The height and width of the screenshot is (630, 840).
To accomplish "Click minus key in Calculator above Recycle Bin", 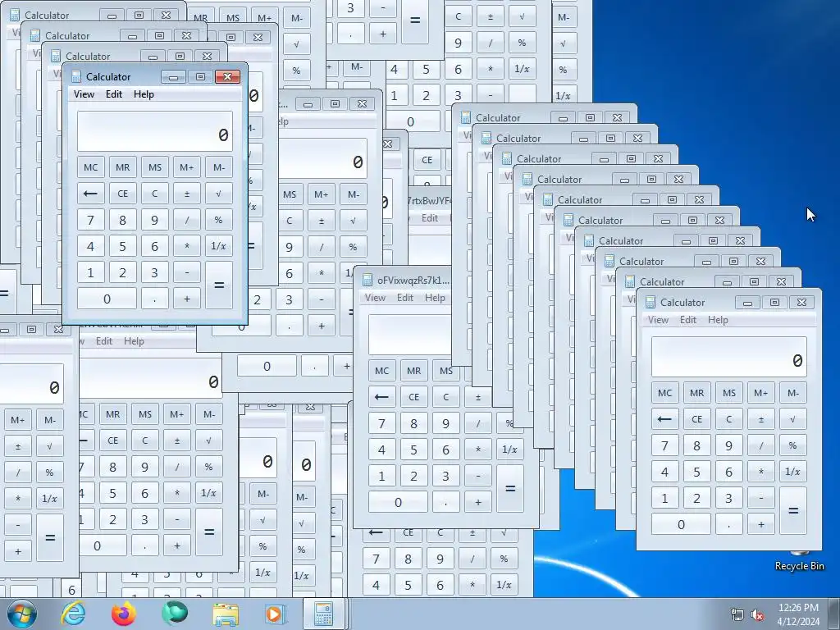I will pyautogui.click(x=761, y=498).
